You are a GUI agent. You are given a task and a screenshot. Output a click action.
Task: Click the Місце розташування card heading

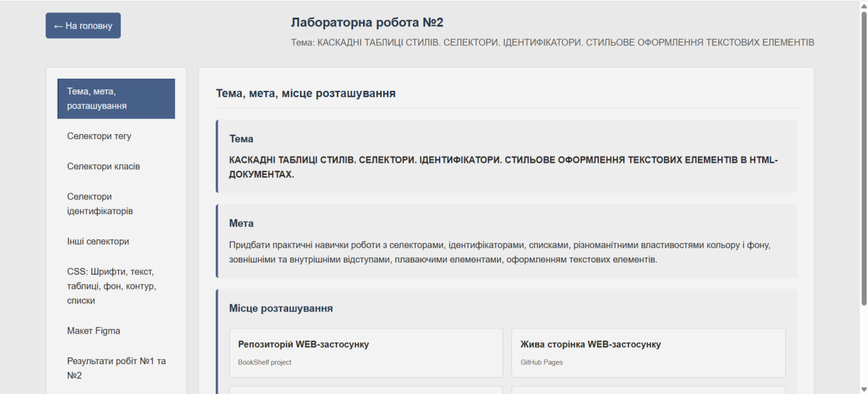[281, 308]
